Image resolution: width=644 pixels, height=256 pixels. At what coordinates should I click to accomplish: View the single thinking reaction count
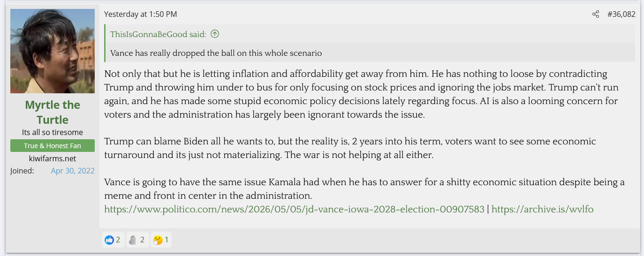tap(167, 240)
